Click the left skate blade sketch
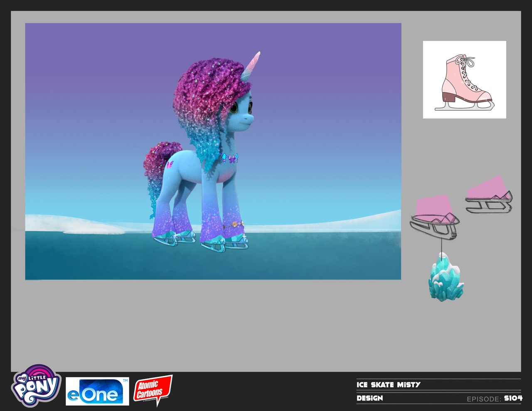This screenshot has width=532, height=411. tap(435, 216)
